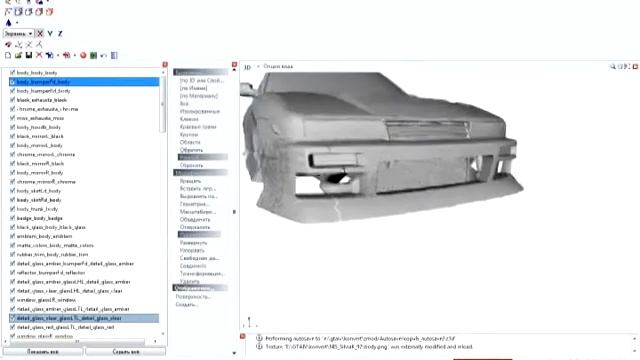
Task: Toggle the X axis constraint
Action: pos(40,33)
